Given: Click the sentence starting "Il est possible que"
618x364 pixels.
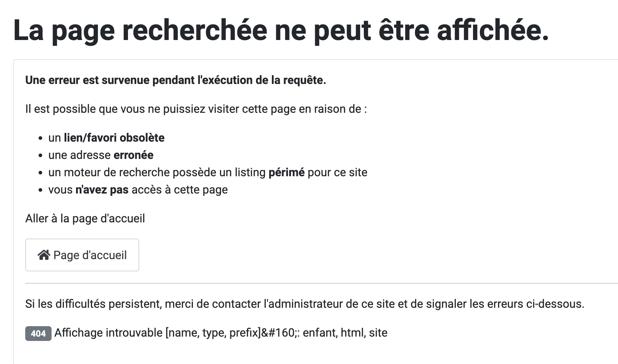Looking at the screenshot, I should [x=196, y=109].
